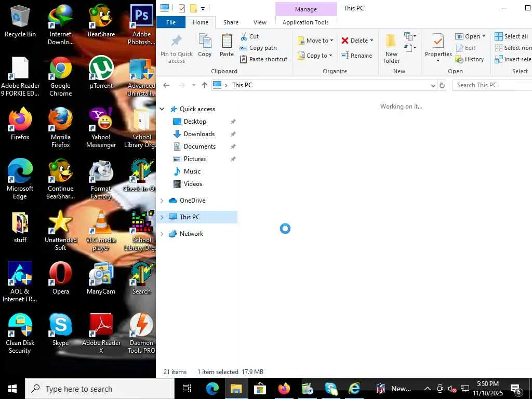
Task: Collapse the Quick access tree node
Action: point(162,109)
